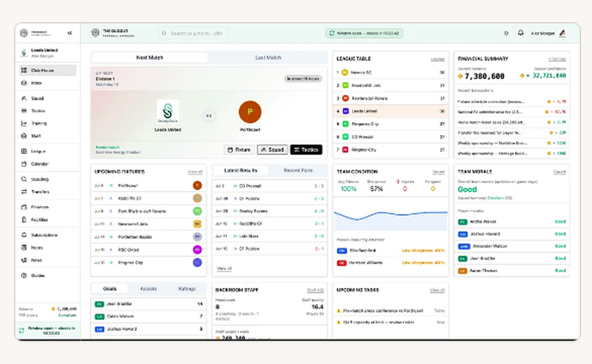Click Ringmer City row in league table
The image size is (592, 364).
(x=391, y=150)
